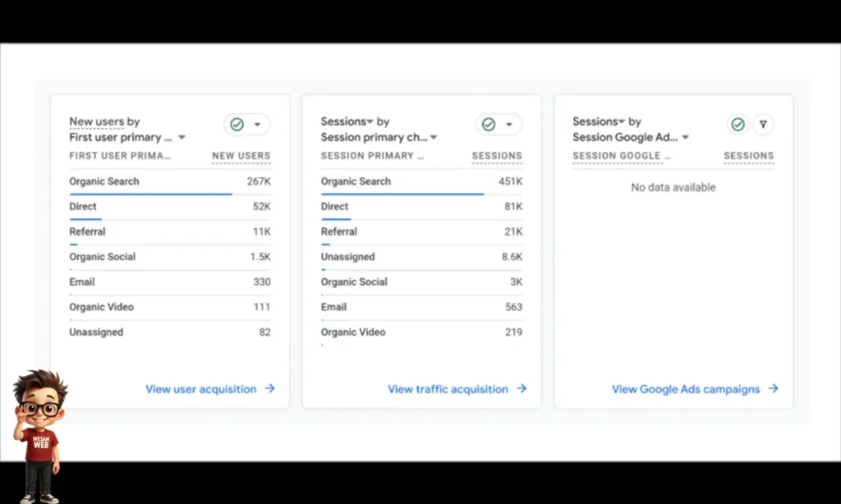The width and height of the screenshot is (841, 504).
Task: Open the Session Google Ads dimension dropdown
Action: pos(685,138)
